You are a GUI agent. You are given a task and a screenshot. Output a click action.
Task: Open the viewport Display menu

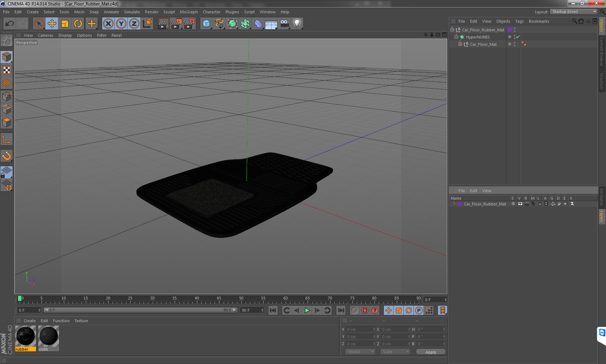coord(65,35)
